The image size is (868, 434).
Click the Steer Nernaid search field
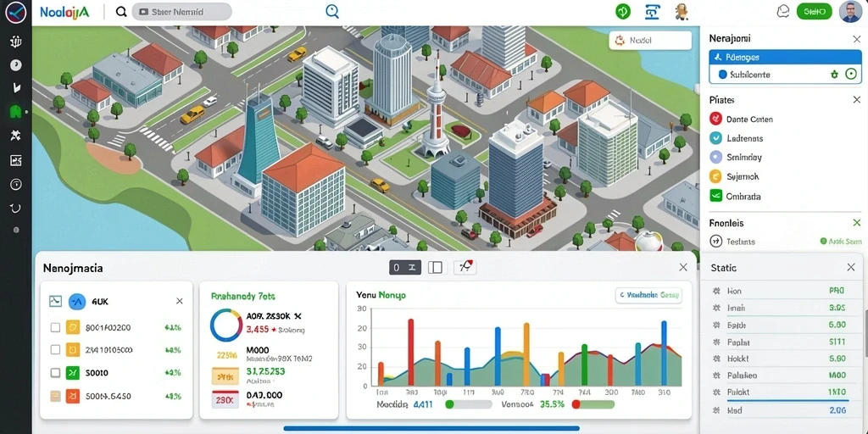pos(182,12)
